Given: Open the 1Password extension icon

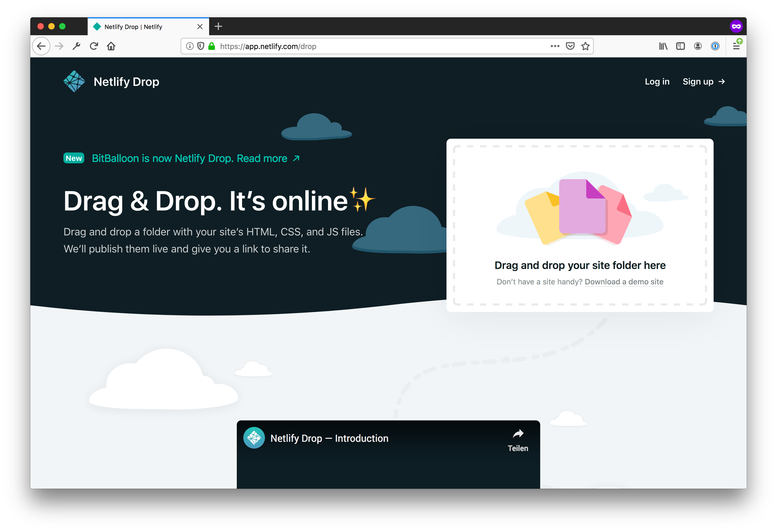Looking at the screenshot, I should tap(715, 46).
